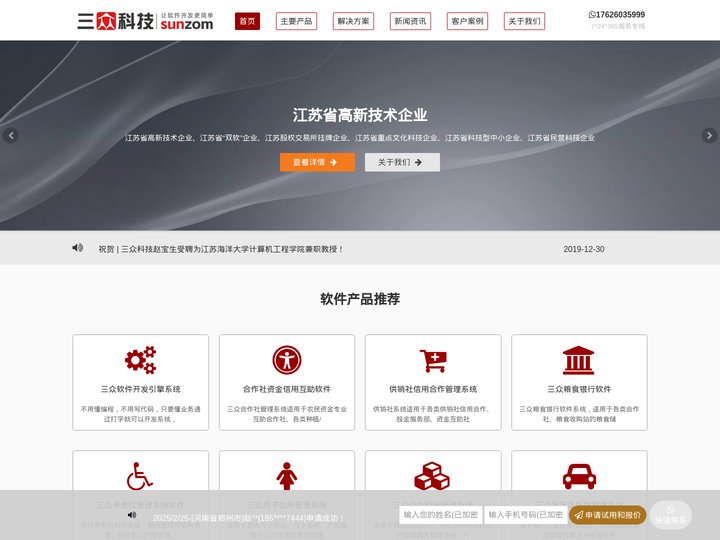
Task: Focus the 输入您的姓名 name input field
Action: pos(441,515)
